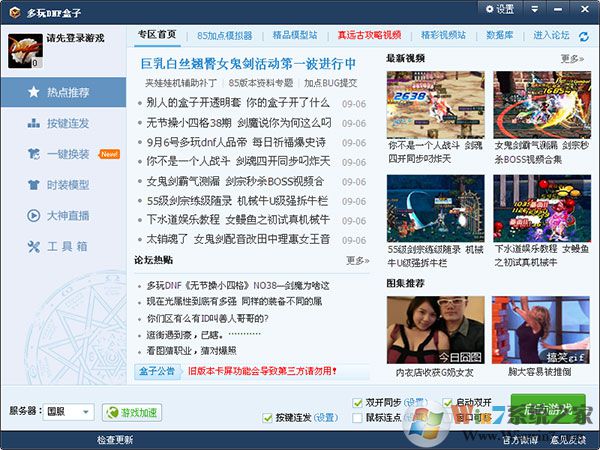Click 更多 next to 论坛热贴
The width and height of the screenshot is (600, 450).
(x=357, y=261)
